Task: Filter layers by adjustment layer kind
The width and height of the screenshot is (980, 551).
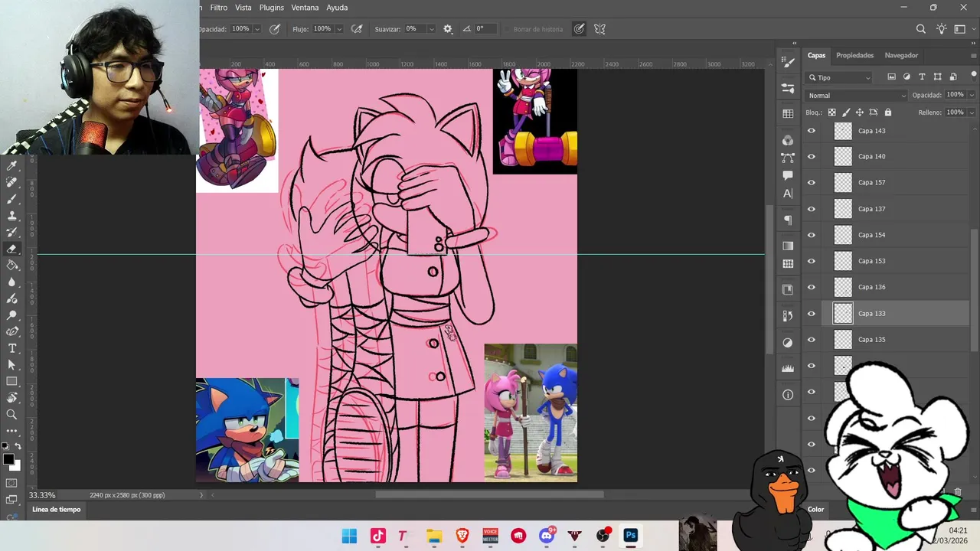Action: [x=906, y=77]
